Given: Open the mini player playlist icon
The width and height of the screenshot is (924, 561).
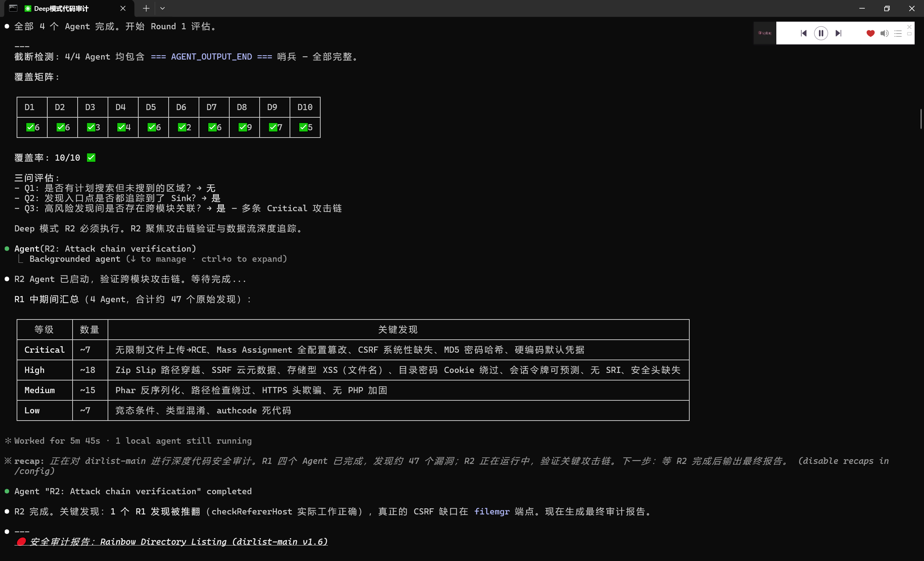Looking at the screenshot, I should (x=898, y=33).
